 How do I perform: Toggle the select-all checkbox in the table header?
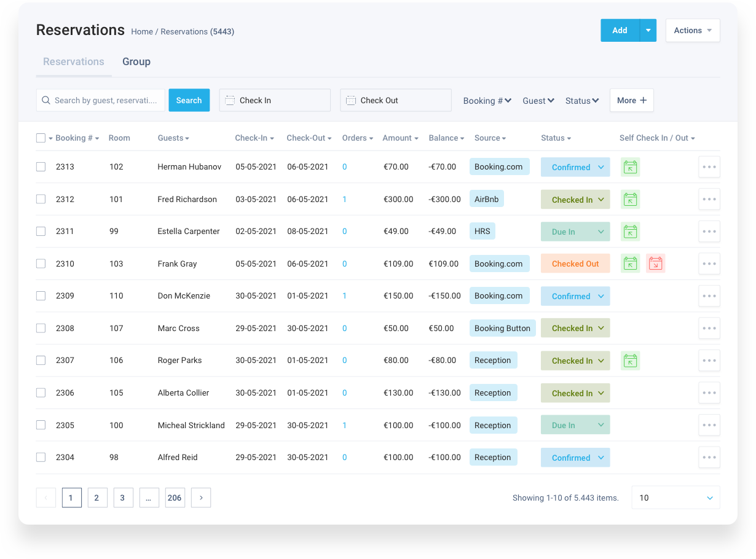pos(41,138)
